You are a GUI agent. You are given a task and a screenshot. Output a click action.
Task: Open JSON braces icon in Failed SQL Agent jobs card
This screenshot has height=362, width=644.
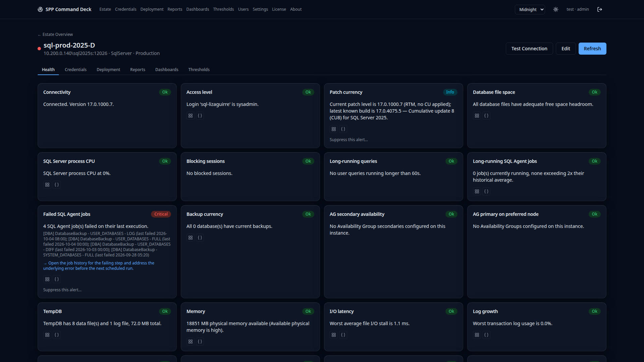click(x=57, y=279)
